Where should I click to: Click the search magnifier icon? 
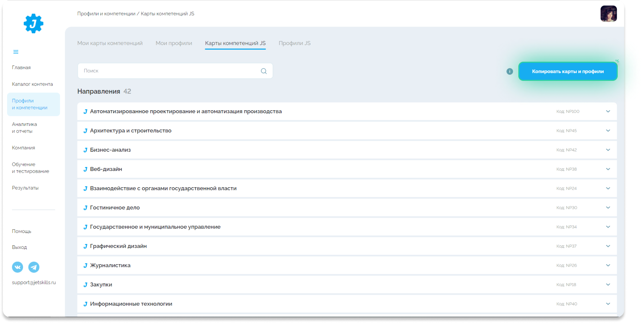(x=264, y=71)
